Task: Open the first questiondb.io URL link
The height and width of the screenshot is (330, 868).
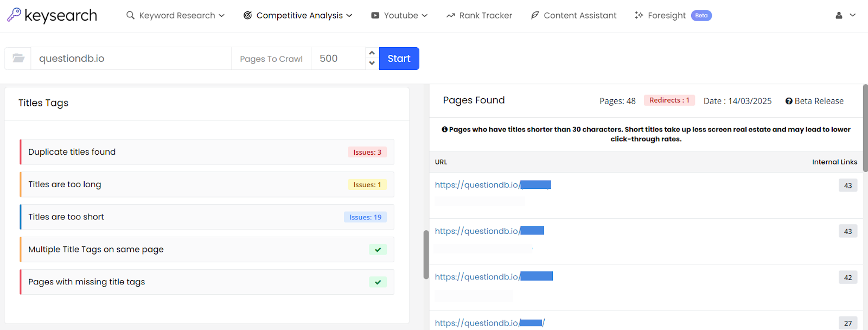Action: [x=493, y=185]
